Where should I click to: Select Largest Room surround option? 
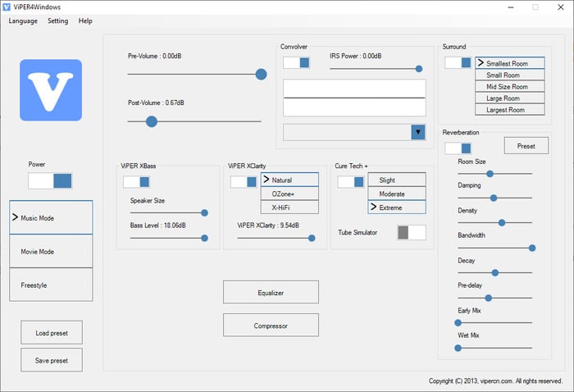click(x=510, y=109)
